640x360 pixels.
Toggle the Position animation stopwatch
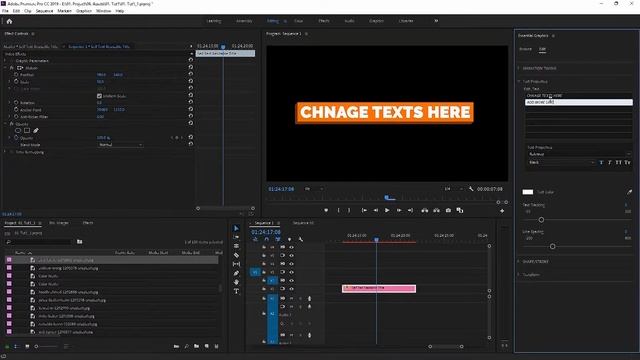click(x=16, y=75)
